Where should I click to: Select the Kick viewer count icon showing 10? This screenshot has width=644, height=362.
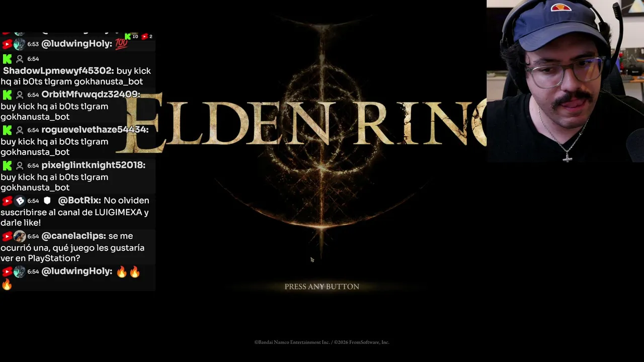(x=128, y=36)
